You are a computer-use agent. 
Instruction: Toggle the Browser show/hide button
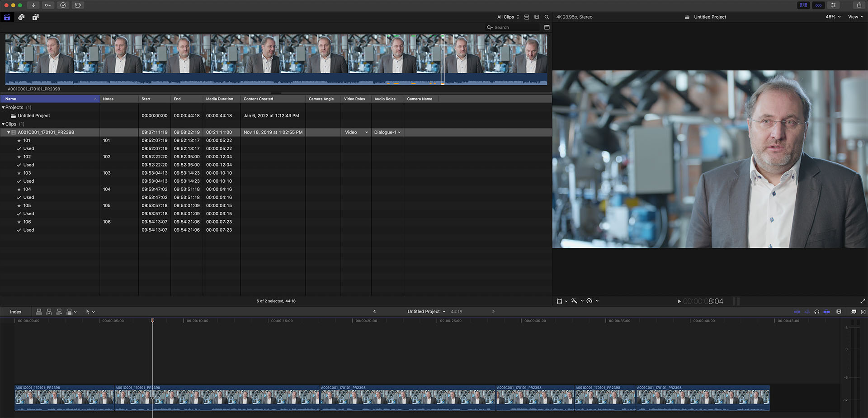[x=803, y=5]
